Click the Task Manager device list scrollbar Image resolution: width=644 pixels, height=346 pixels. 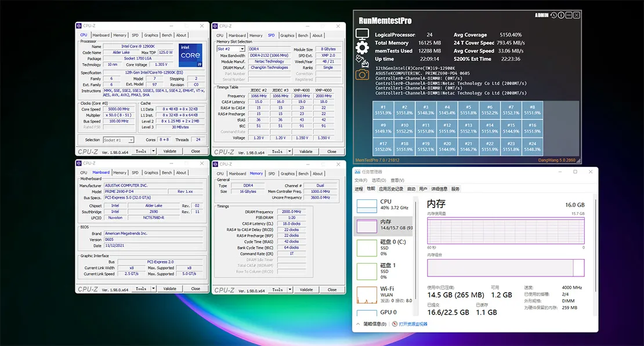(x=415, y=250)
